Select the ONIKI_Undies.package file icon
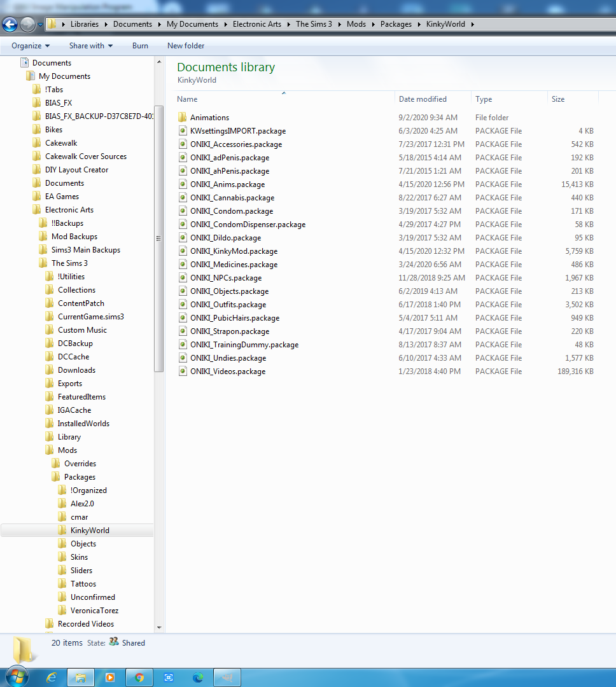 (183, 358)
